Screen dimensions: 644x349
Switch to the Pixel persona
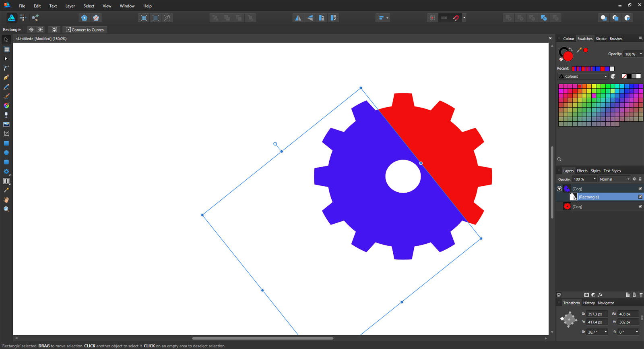coord(23,18)
